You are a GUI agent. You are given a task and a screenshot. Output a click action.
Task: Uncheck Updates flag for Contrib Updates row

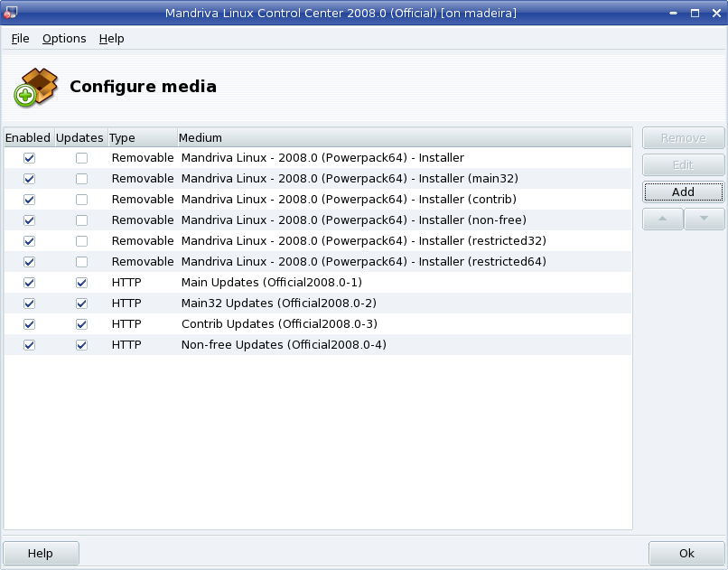pyautogui.click(x=81, y=324)
